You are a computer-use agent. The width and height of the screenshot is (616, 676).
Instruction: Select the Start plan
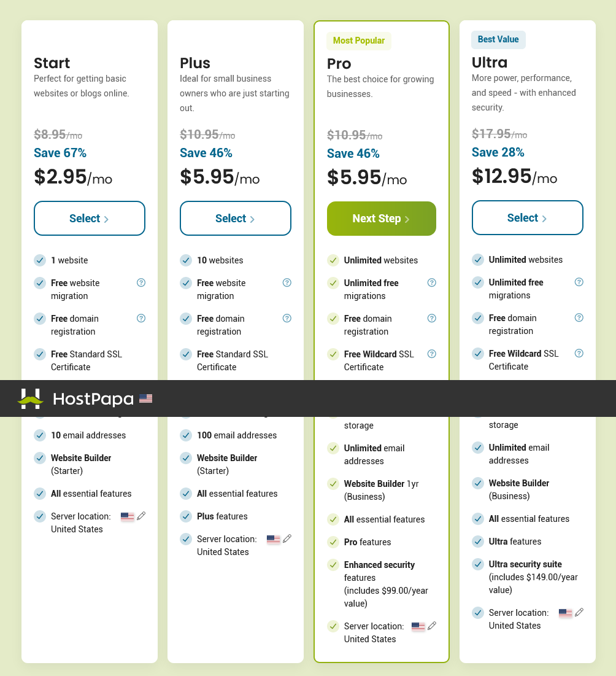[90, 218]
